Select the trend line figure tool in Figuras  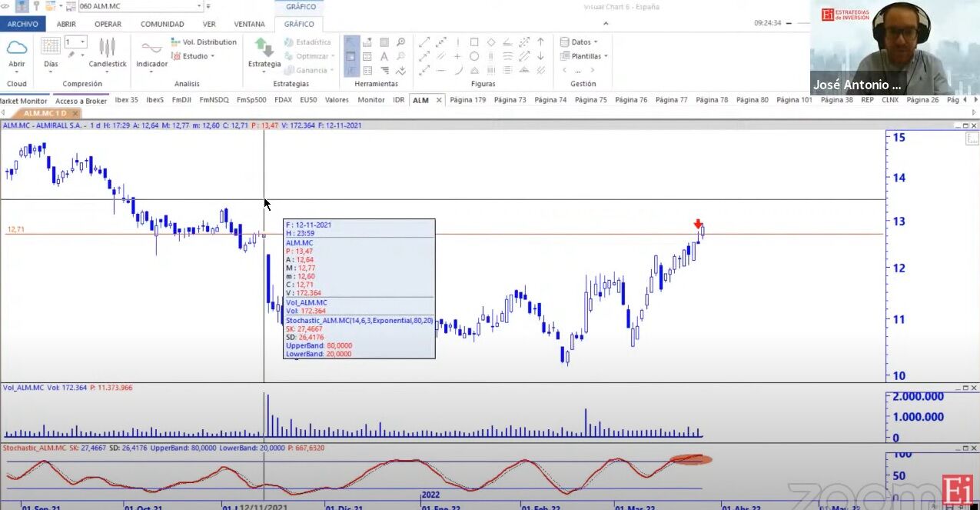[x=424, y=42]
